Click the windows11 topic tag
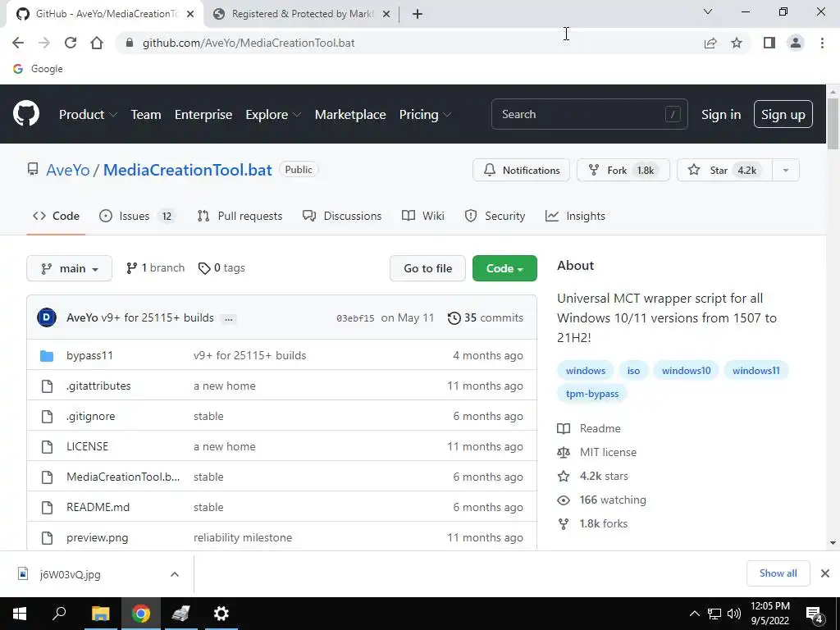Image resolution: width=840 pixels, height=630 pixels. tap(756, 371)
